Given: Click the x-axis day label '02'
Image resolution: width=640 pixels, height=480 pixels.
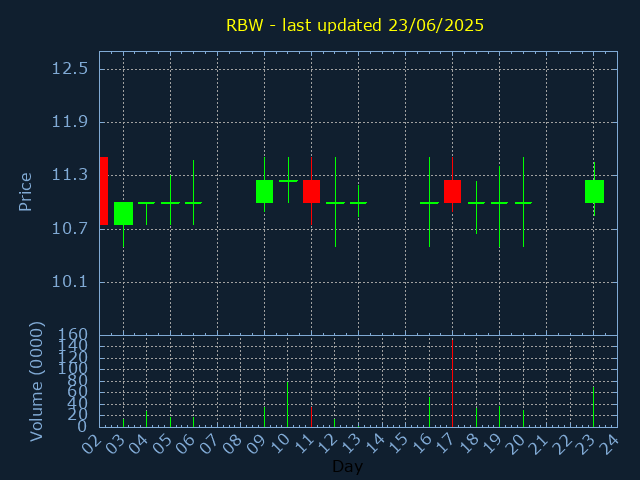Looking at the screenshot, I should tap(91, 444).
